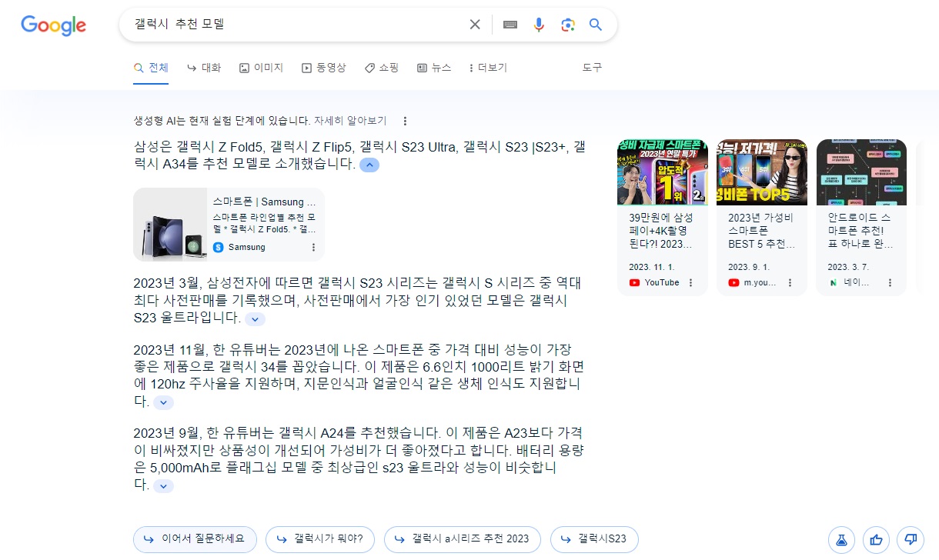Expand the 2023년 9월 A24 paragraph sources
The width and height of the screenshot is (939, 560).
[x=163, y=486]
